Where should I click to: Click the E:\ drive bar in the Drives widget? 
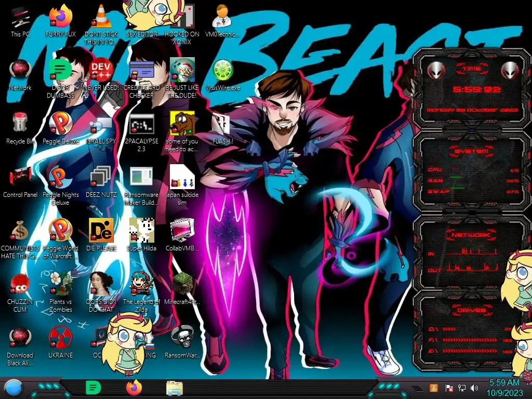(470, 351)
